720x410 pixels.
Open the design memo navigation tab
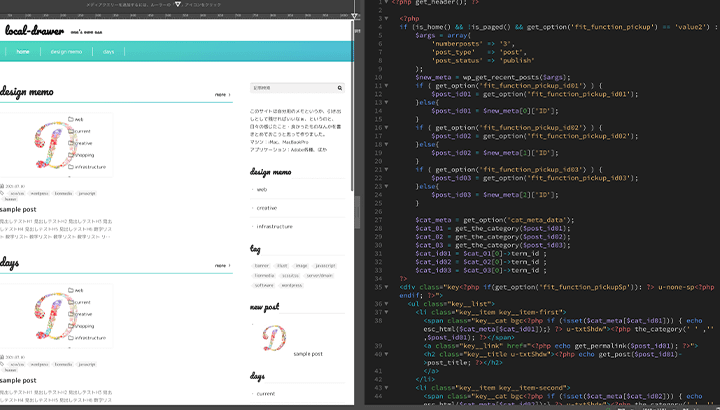(x=66, y=51)
